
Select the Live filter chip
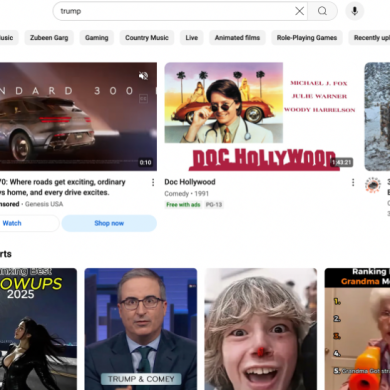click(192, 38)
